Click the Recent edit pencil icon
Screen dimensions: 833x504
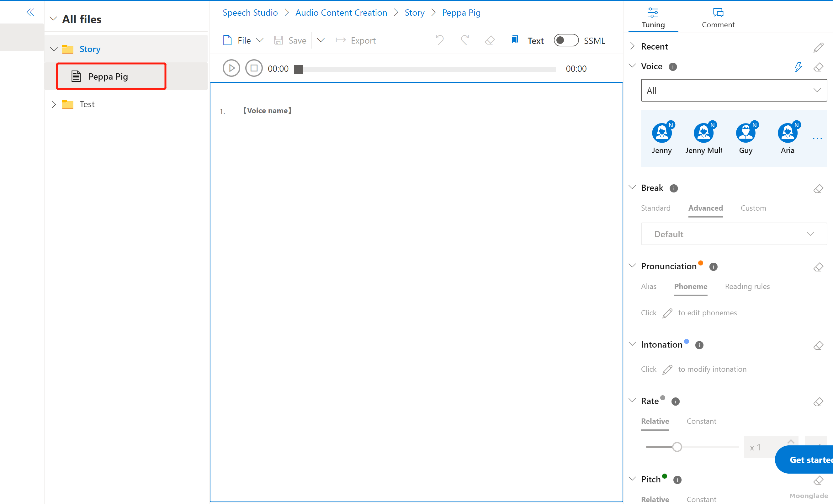(x=818, y=48)
